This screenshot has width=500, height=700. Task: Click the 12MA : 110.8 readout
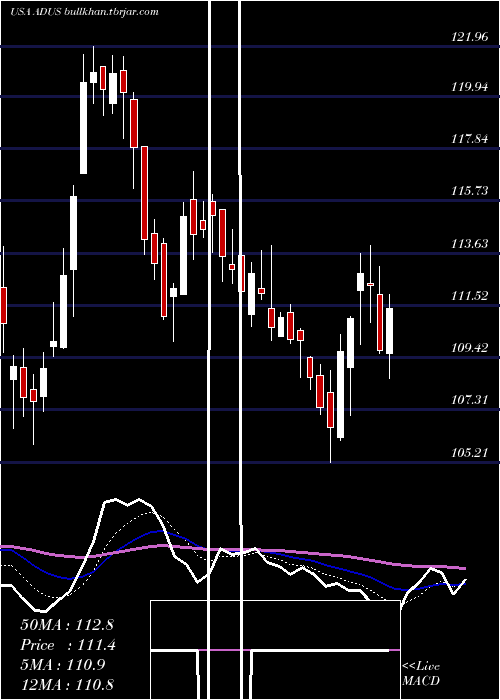pos(67,684)
